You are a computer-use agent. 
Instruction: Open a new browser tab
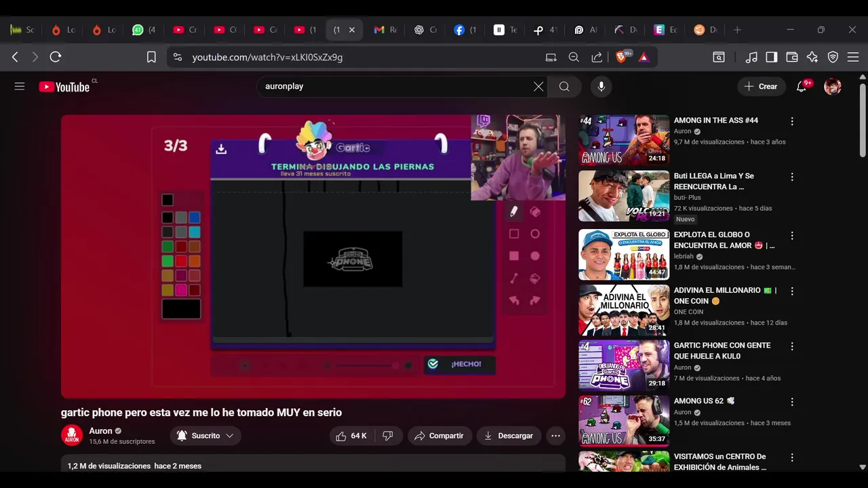coord(737,30)
